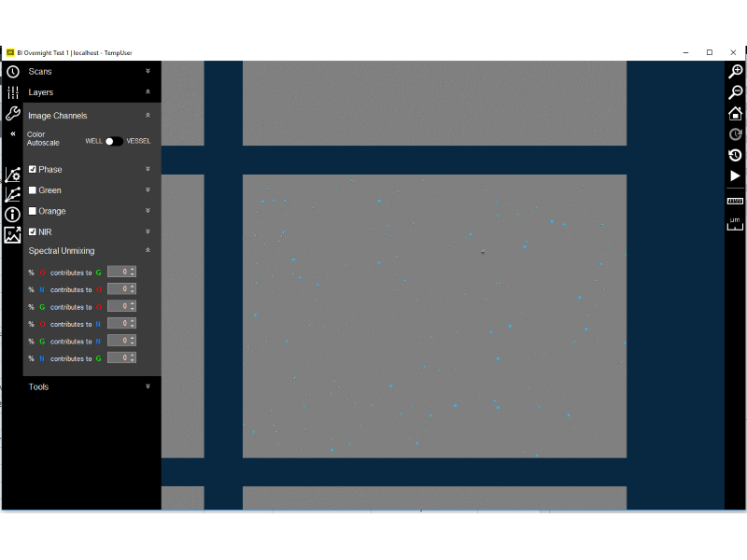Collapse the Spectral Unmixing section
Screen dimensions: 747x560
148,251
